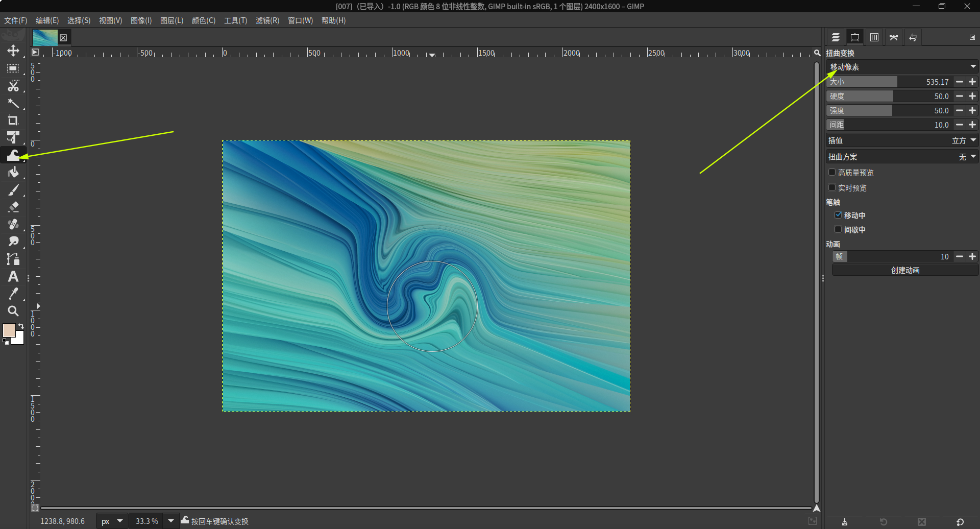Open the 移动像素 warp behavior dropdown
This screenshot has height=529, width=980.
(x=902, y=67)
